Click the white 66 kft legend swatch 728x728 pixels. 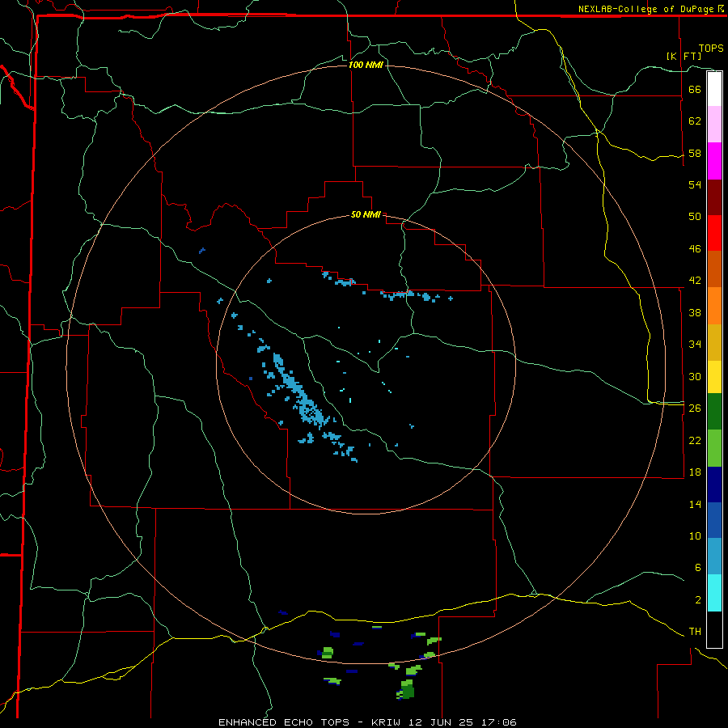pos(714,89)
